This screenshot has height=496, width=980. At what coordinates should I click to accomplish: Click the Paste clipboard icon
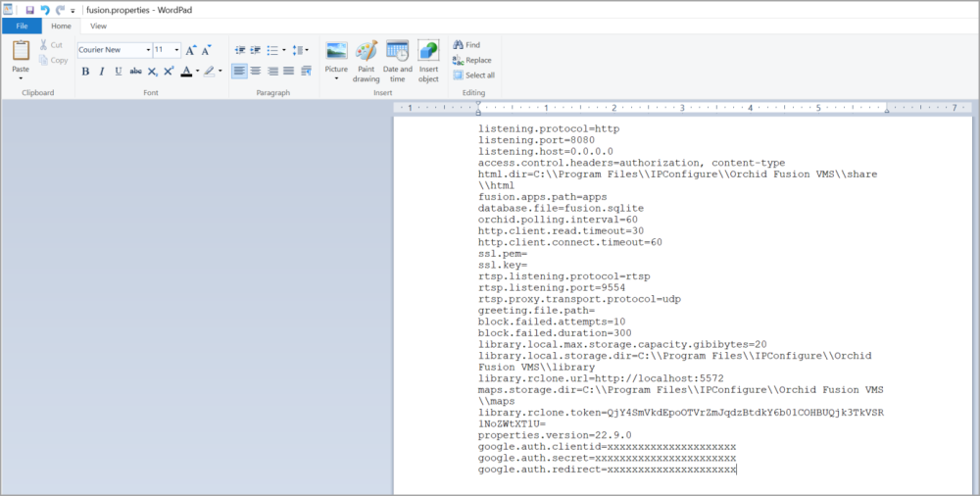[x=21, y=51]
